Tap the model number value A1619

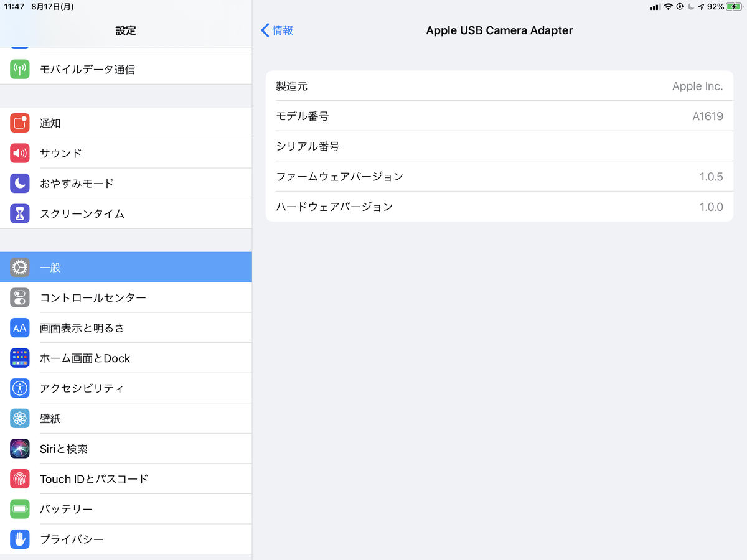pyautogui.click(x=708, y=116)
